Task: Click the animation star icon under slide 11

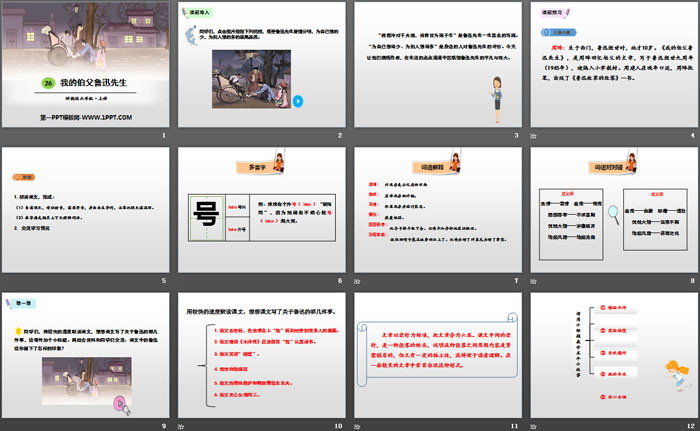Action: click(357, 427)
